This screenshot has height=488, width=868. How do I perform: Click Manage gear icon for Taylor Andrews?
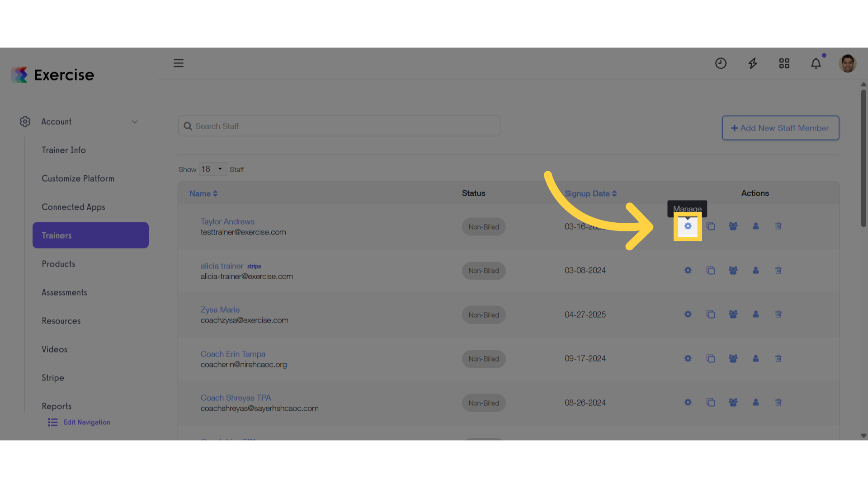coord(688,226)
